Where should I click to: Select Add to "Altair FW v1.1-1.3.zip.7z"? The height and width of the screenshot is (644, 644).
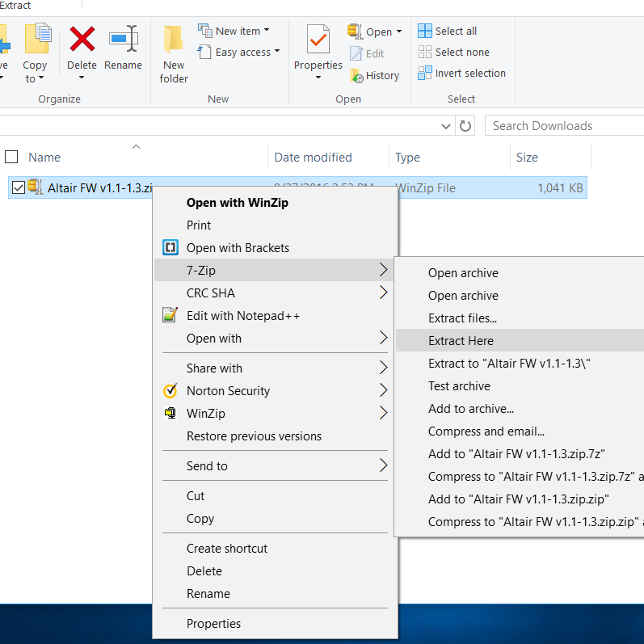click(x=520, y=453)
